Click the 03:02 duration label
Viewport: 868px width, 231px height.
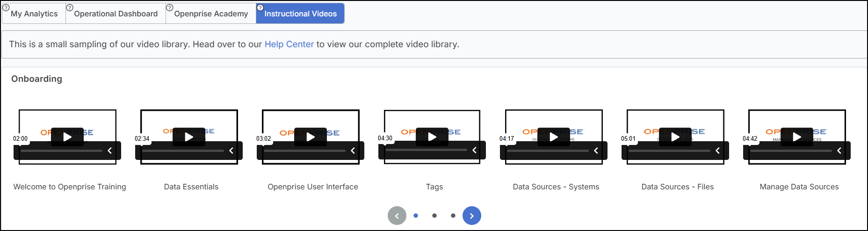(x=263, y=138)
